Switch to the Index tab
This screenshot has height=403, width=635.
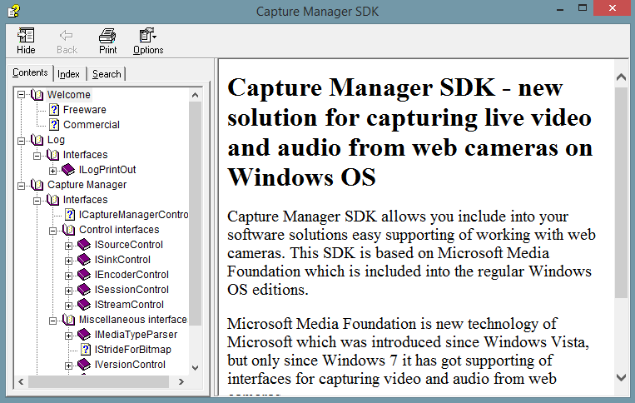pyautogui.click(x=68, y=74)
